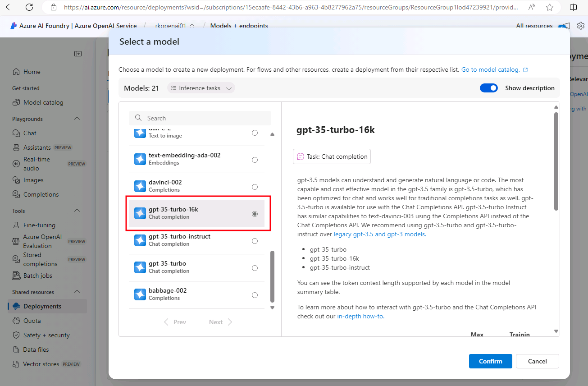Screen dimensions: 588x386
Task: Open the Inference tasks filter dropdown
Action: pos(201,88)
